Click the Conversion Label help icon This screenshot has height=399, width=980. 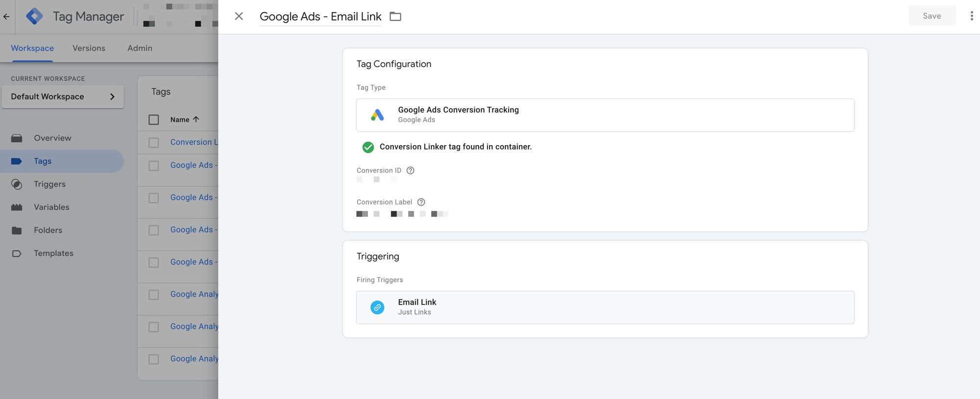click(x=421, y=202)
